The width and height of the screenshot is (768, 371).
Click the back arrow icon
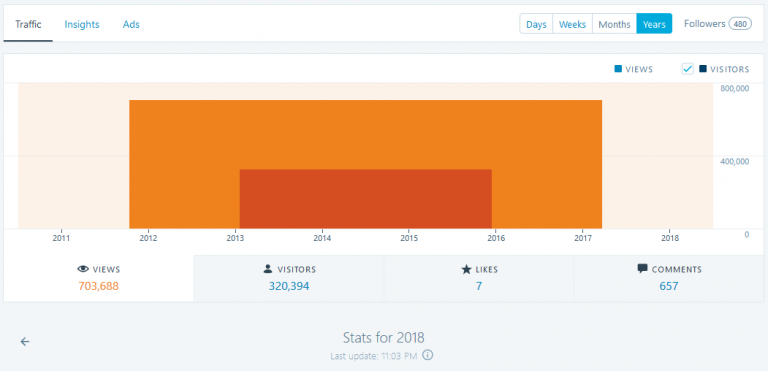(x=25, y=342)
